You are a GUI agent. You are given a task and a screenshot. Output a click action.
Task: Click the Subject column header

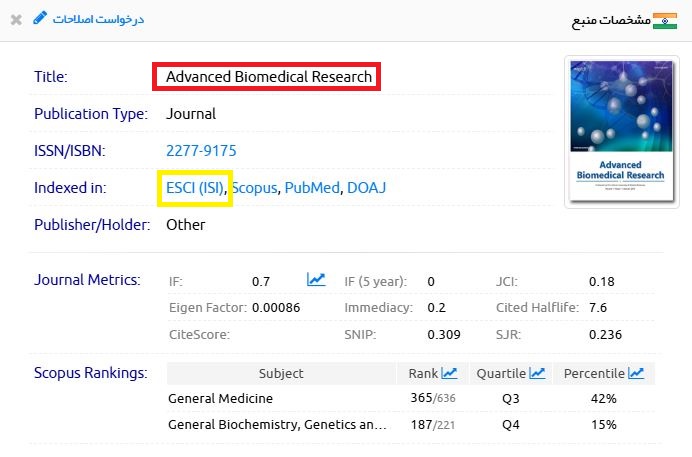[x=281, y=374]
